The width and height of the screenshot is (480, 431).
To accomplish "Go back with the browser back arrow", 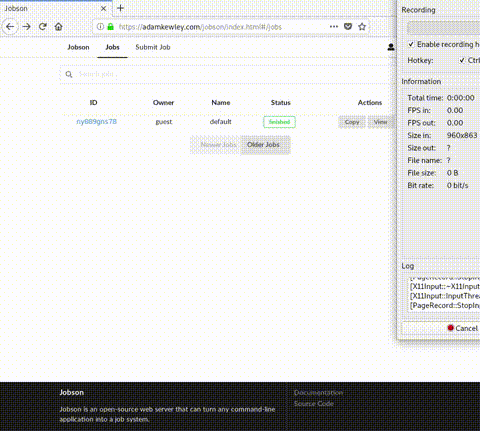I will [10, 27].
